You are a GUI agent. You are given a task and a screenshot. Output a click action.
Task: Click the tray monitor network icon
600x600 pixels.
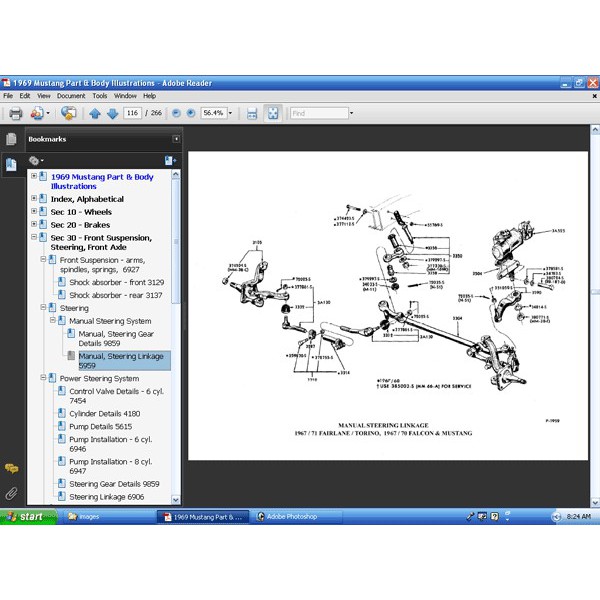[482, 517]
